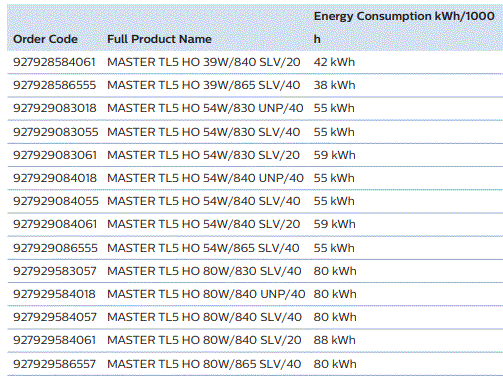Click product MASTER TL5 HO 80W/830 SLV/40

(204, 271)
